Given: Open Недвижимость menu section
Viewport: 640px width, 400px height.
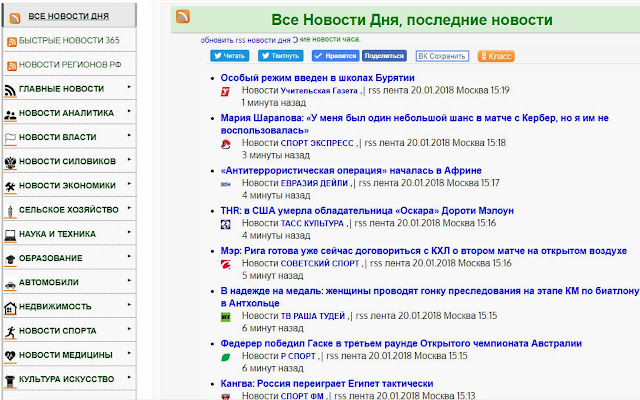Looking at the screenshot, I should click(x=69, y=307).
